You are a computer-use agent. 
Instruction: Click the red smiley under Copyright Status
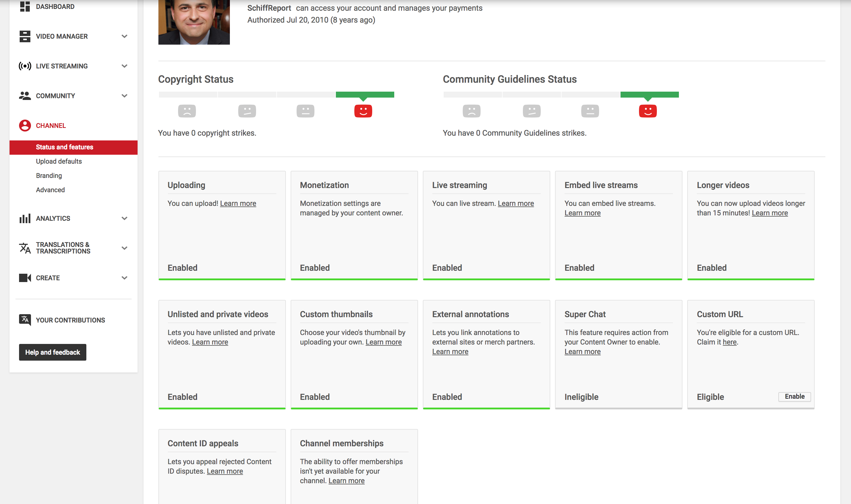click(x=363, y=111)
